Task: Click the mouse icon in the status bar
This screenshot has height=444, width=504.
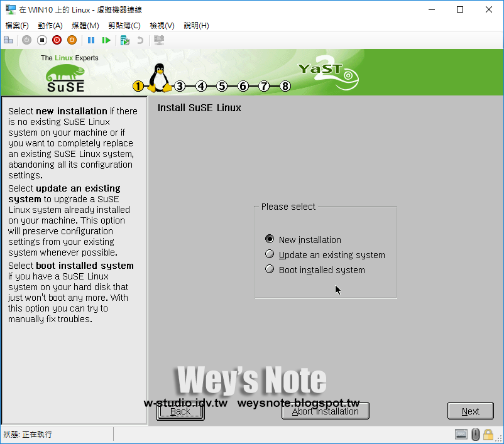Action: [475, 434]
